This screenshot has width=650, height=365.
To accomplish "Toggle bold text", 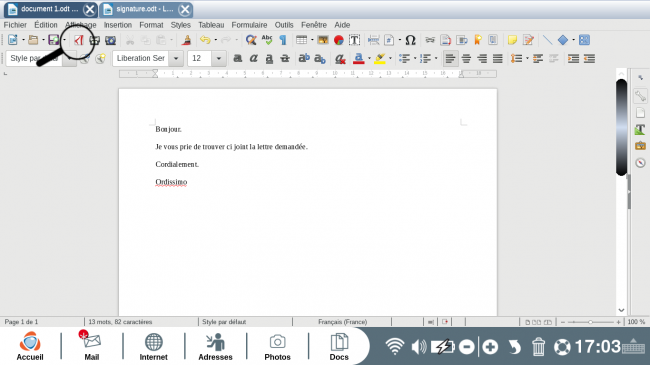I will click(x=238, y=58).
